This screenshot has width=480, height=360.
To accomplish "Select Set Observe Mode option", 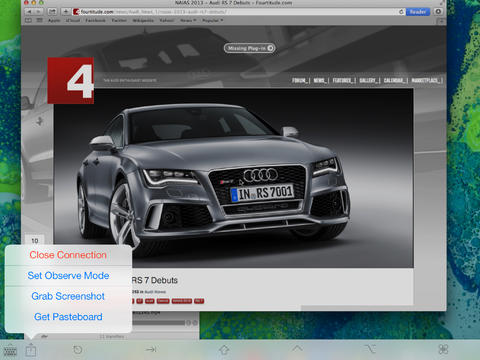I will click(x=68, y=276).
